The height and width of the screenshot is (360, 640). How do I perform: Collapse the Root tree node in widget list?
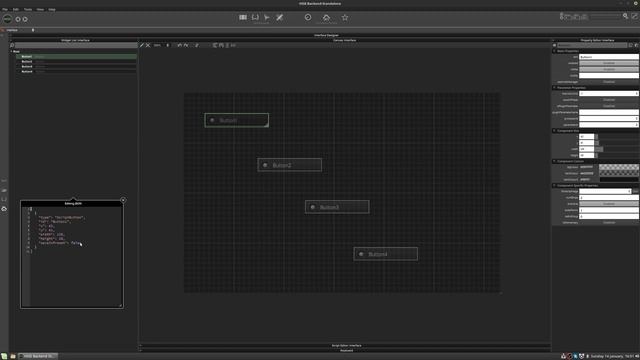point(11,51)
